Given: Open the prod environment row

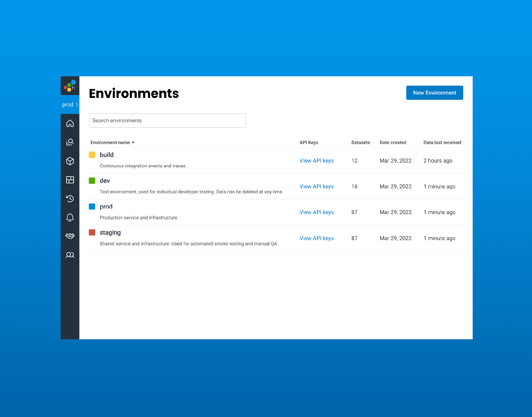Looking at the screenshot, I should 106,206.
